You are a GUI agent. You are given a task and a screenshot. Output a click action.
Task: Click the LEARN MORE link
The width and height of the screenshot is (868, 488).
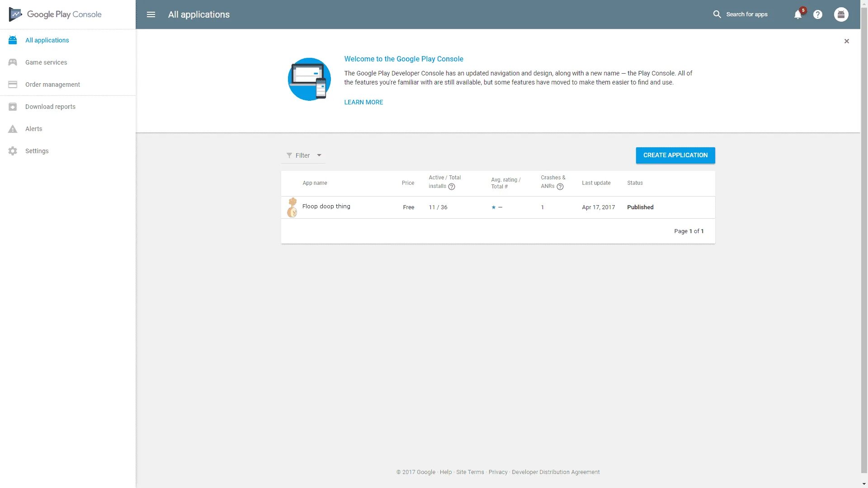tap(363, 102)
